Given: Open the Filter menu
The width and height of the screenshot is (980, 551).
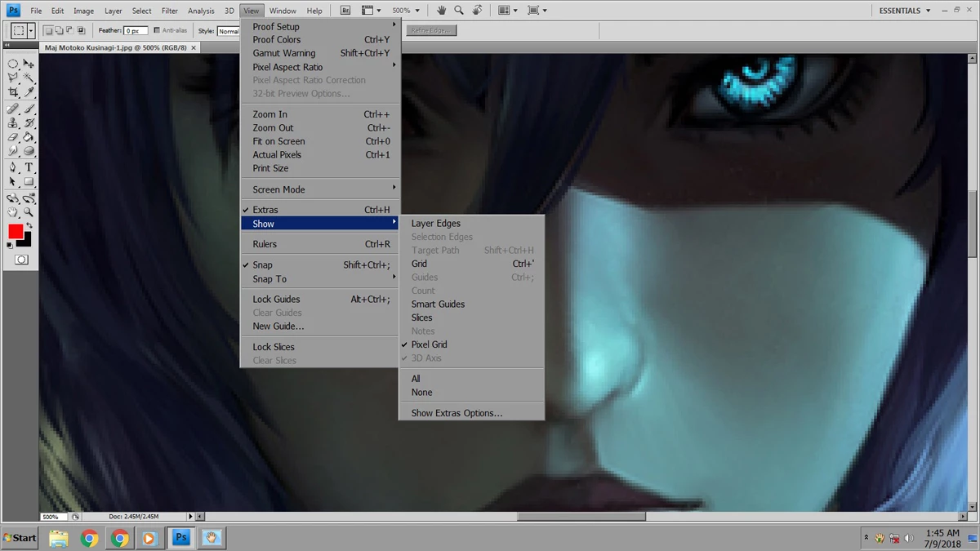Looking at the screenshot, I should point(169,11).
